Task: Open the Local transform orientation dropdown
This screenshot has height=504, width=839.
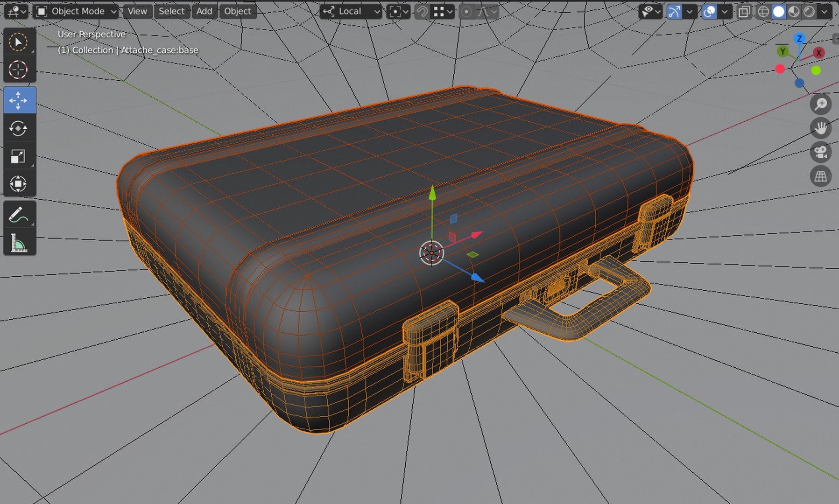Action: click(x=351, y=12)
